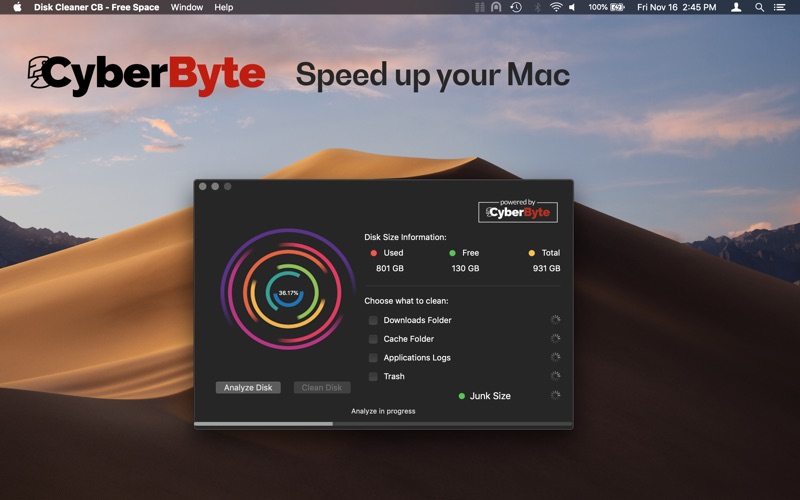Image resolution: width=800 pixels, height=500 pixels.
Task: Enable the Applications Logs checkbox
Action: (373, 358)
